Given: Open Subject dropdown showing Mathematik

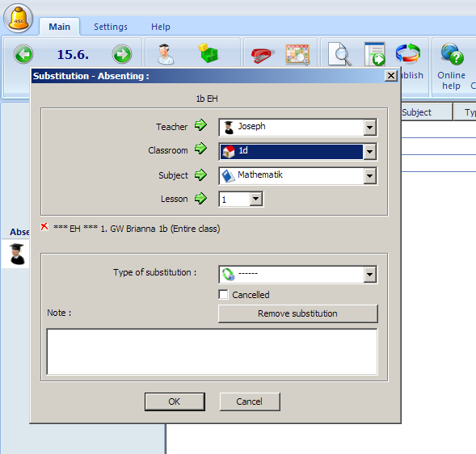Looking at the screenshot, I should pyautogui.click(x=298, y=176).
